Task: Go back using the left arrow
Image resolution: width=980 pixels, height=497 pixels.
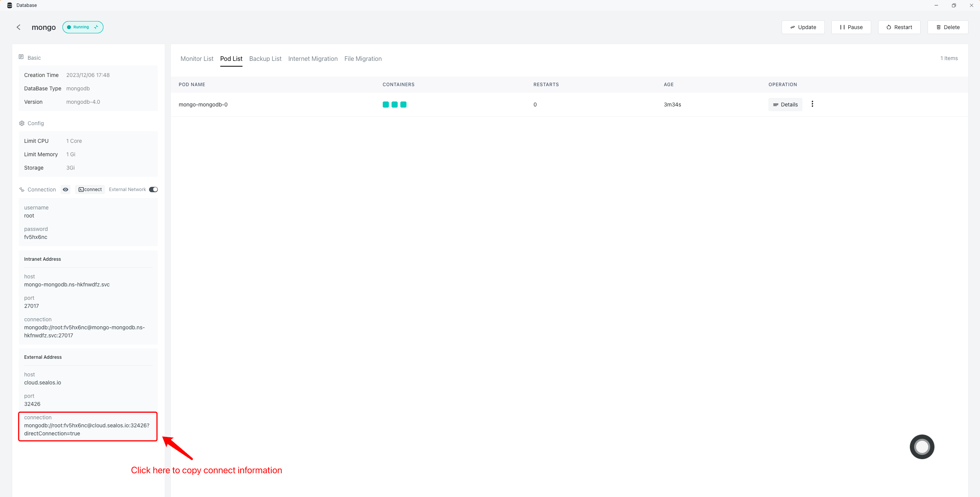Action: [18, 27]
